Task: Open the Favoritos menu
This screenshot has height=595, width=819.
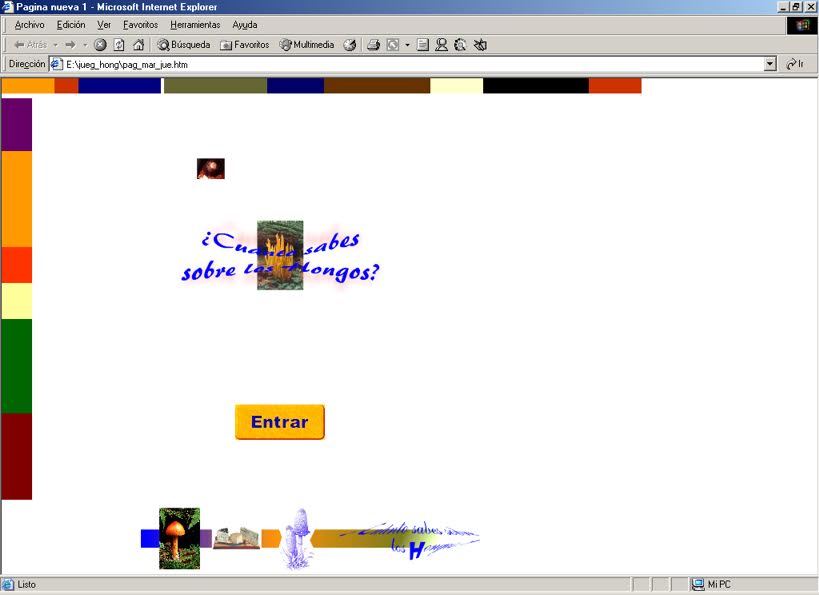Action: (x=140, y=25)
